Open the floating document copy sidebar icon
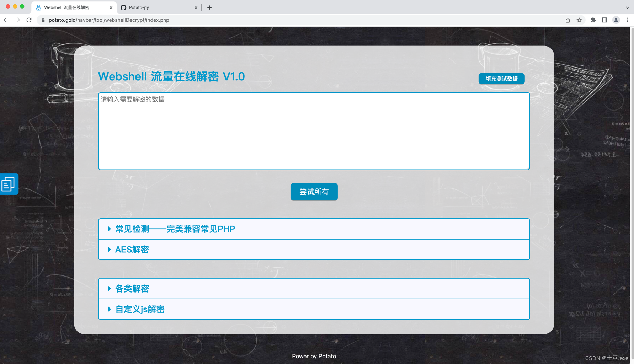Screen dimensions: 634x364 tap(9, 184)
